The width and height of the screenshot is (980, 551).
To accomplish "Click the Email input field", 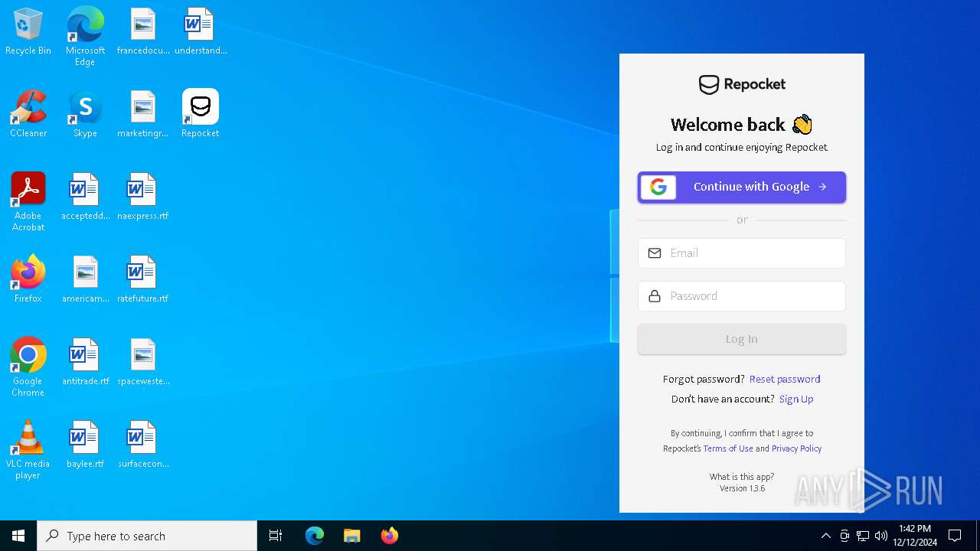I will (x=742, y=253).
